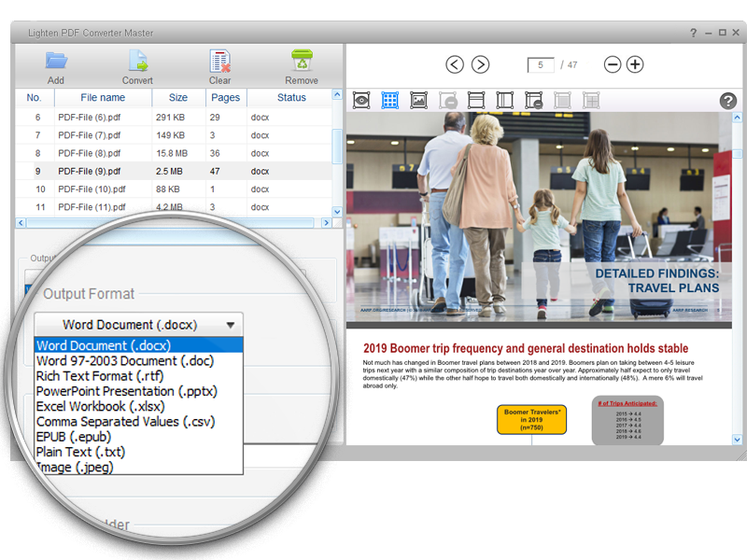Click preview pane scroll up arrow
This screenshot has width=747, height=560.
tap(737, 118)
